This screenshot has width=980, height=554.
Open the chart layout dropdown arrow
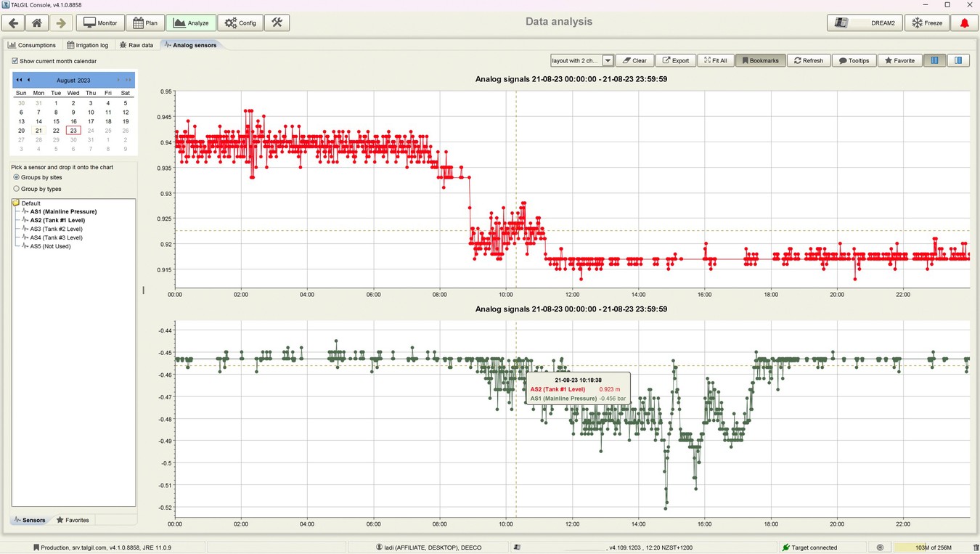[608, 60]
